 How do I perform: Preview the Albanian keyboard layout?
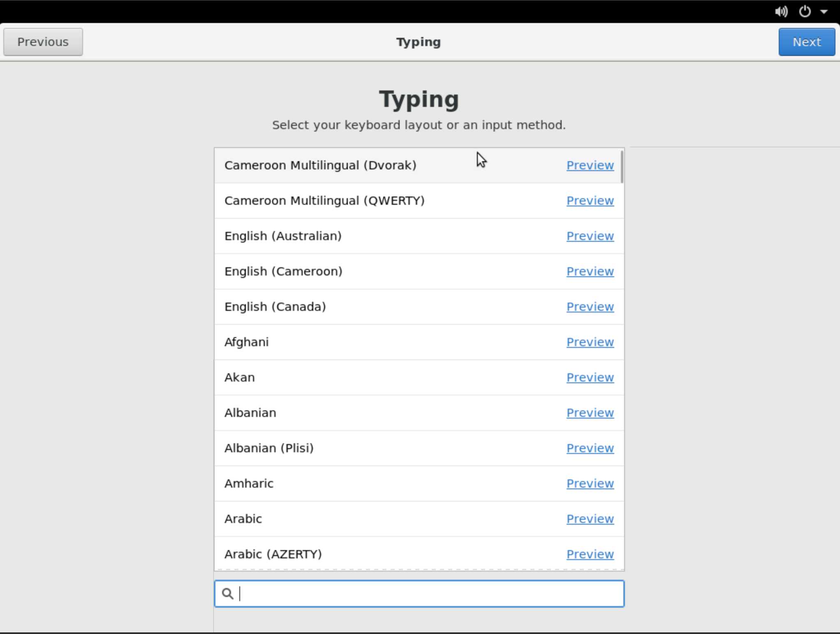pos(590,412)
